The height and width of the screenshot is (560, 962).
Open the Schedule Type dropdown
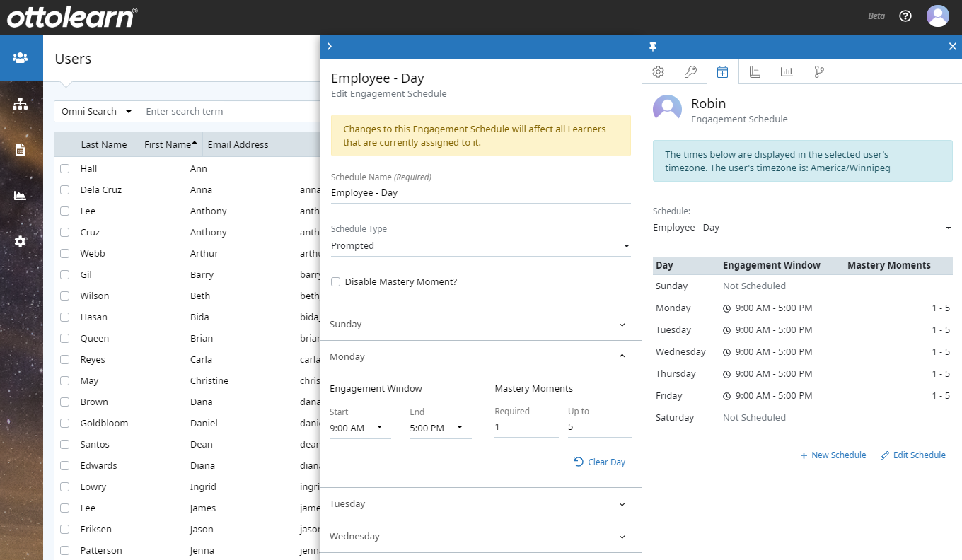[481, 246]
